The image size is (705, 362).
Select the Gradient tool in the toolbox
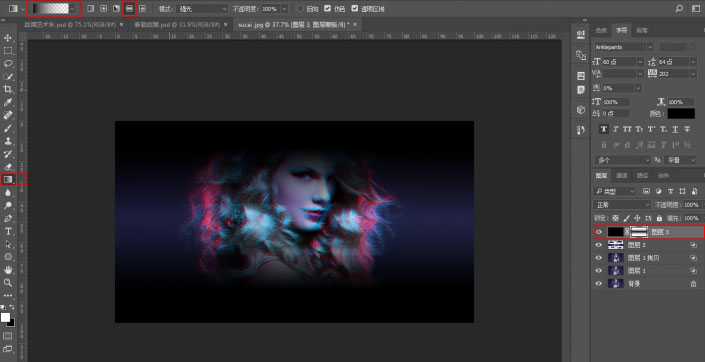[8, 179]
